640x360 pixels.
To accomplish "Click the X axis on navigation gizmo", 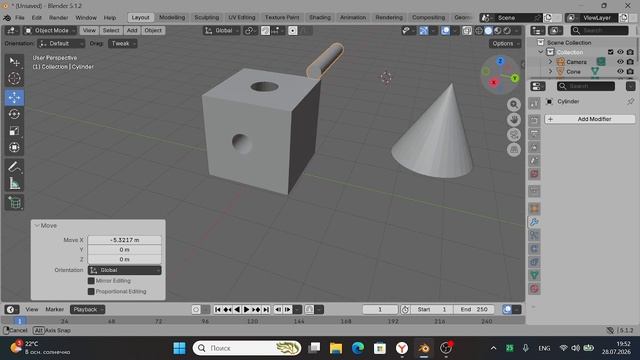I will [x=493, y=82].
